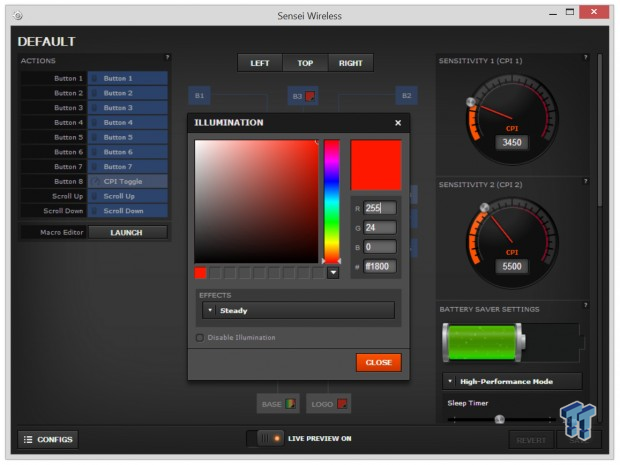This screenshot has width=620, height=465.
Task: Open the Effects dropdown showing Steady
Action: 299,310
